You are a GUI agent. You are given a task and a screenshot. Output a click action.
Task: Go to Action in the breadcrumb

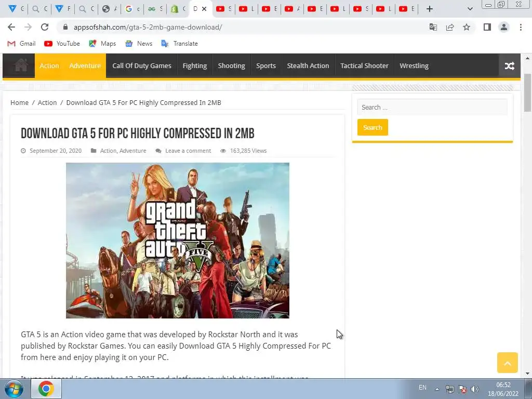point(47,102)
